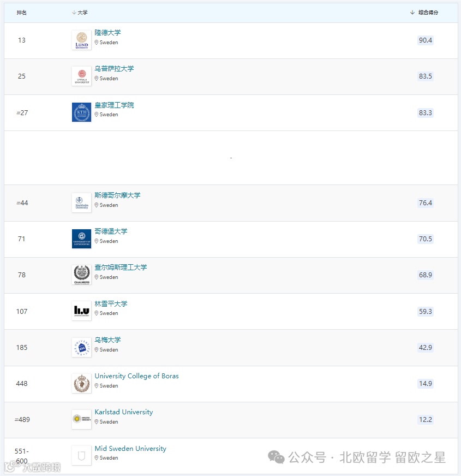
Task: Click rank 448 in the ranking column
Action: (x=21, y=383)
